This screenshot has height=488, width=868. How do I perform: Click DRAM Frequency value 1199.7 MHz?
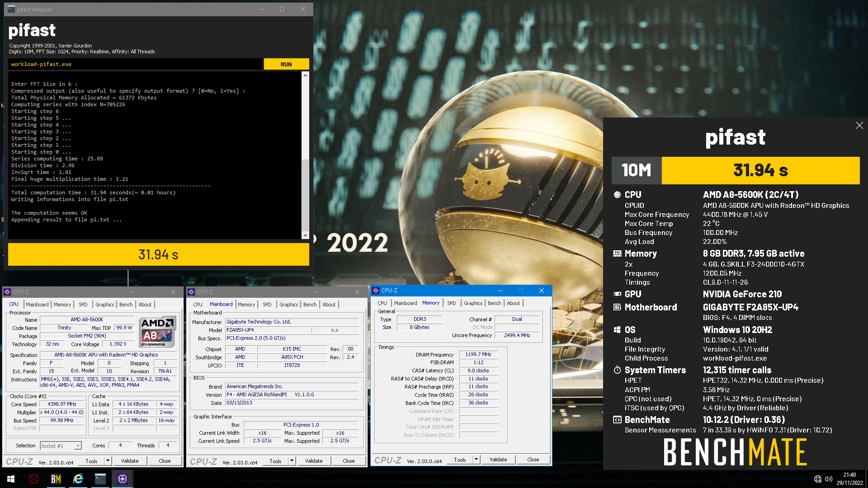[x=478, y=354]
